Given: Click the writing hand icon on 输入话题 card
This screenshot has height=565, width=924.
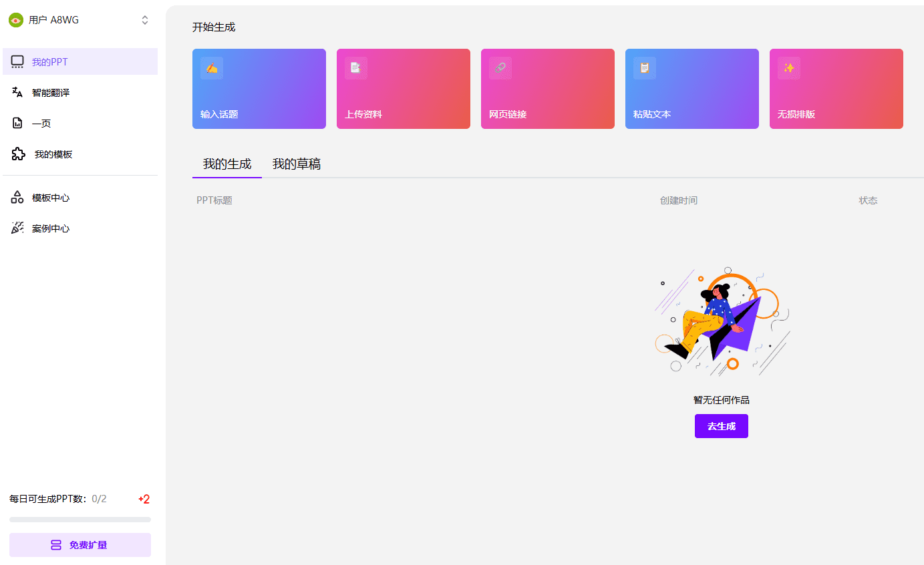Looking at the screenshot, I should click(212, 68).
